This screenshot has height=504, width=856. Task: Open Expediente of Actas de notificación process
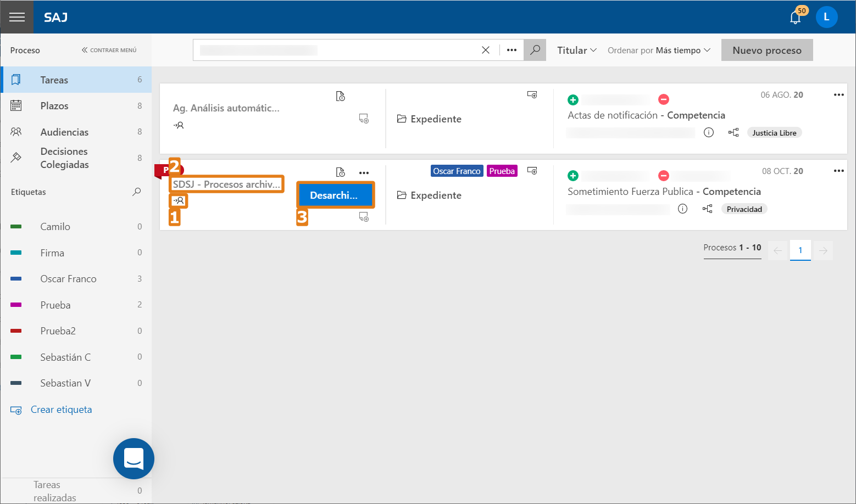coord(429,119)
